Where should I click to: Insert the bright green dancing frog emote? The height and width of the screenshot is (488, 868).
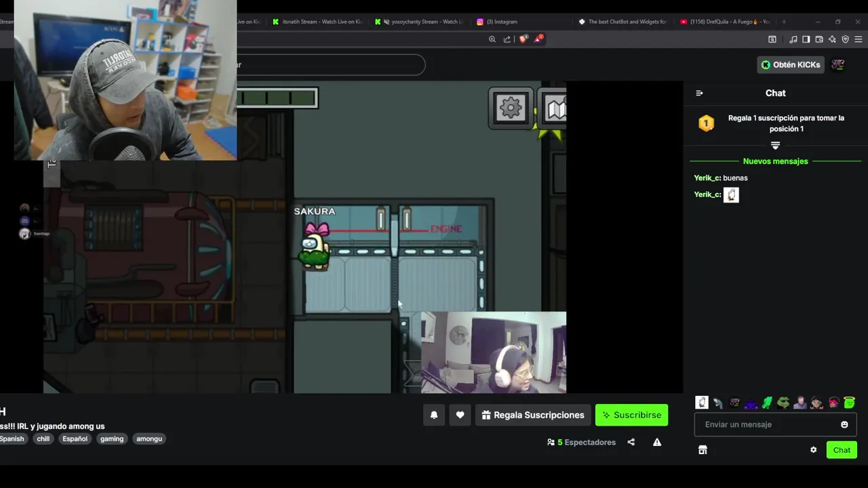click(767, 403)
